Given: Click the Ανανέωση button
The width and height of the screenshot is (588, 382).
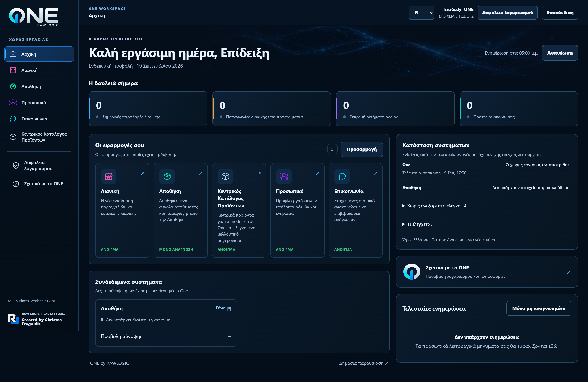Looking at the screenshot, I should tap(560, 53).
